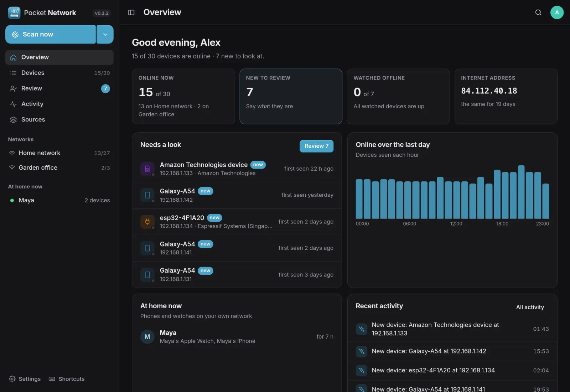The image size is (570, 392).
Task: Click the tallest bar in the online chart
Action: [x=521, y=192]
